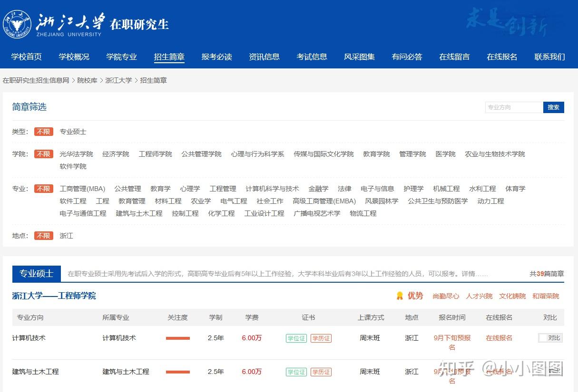
Task: Filter by 软件学院
Action: (73, 166)
